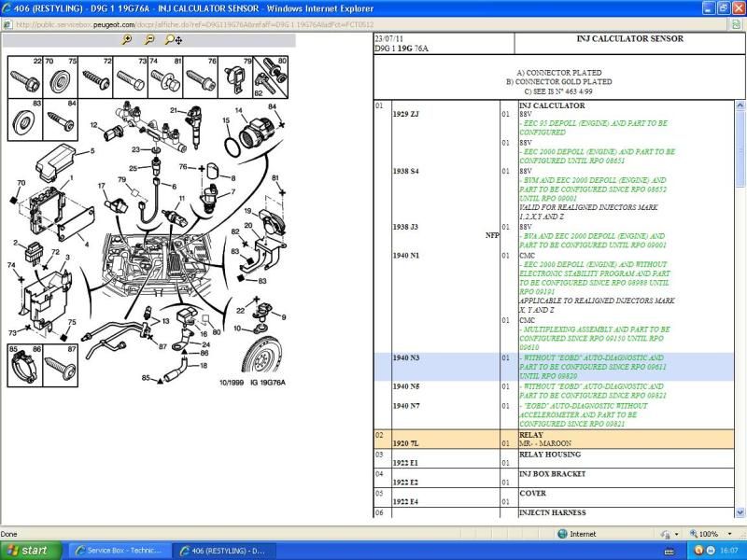The width and height of the screenshot is (747, 560).
Task: Click part number 1922 E2
Action: (x=405, y=483)
